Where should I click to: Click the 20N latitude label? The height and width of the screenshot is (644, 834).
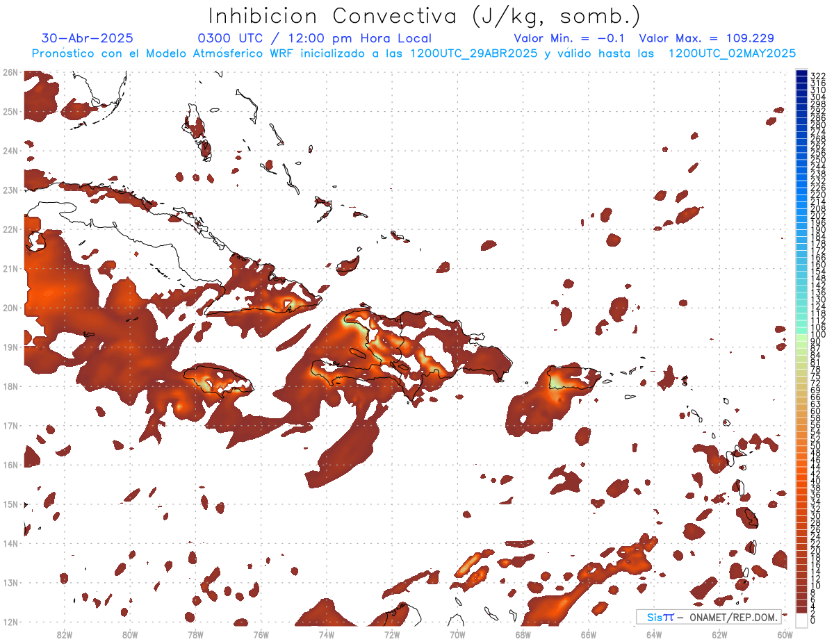tap(10, 308)
